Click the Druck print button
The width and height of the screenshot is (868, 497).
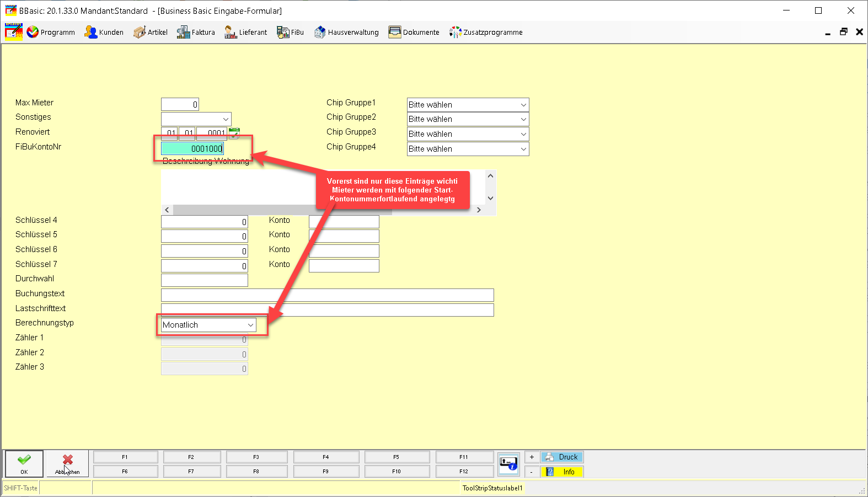562,457
